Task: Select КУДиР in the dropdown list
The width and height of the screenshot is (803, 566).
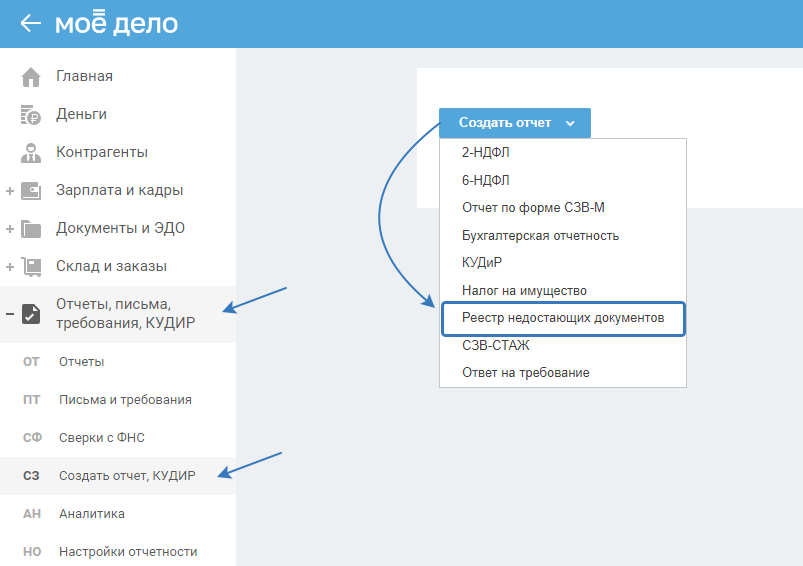Action: [x=481, y=263]
